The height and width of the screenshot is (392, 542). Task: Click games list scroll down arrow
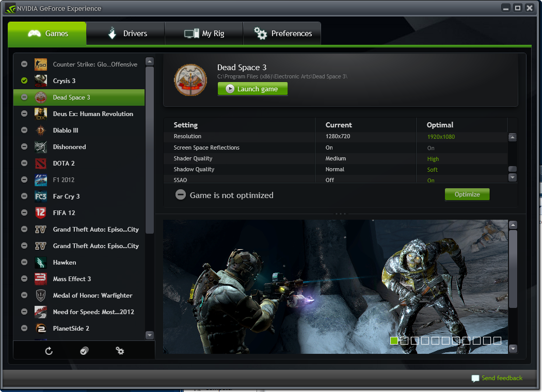point(150,335)
